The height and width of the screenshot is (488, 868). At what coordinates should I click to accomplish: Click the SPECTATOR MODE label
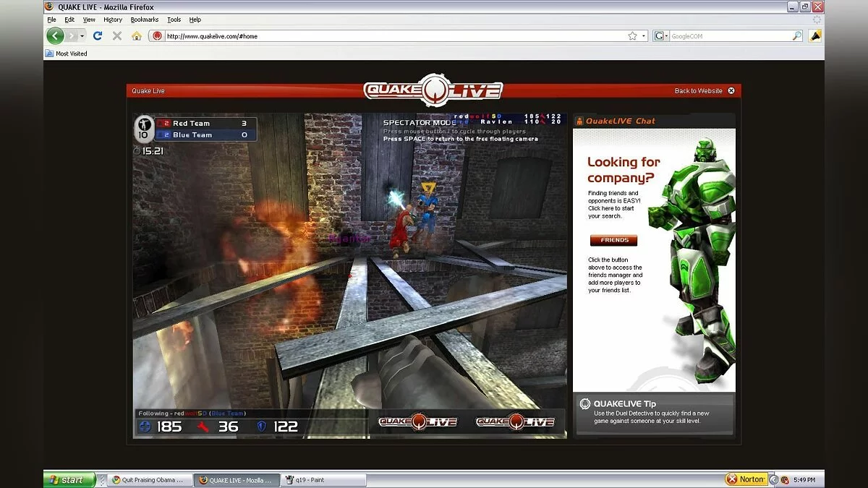tap(420, 123)
